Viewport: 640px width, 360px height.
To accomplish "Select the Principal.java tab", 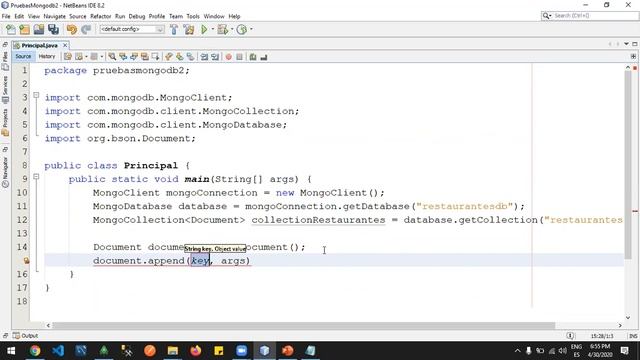I will click(39, 45).
